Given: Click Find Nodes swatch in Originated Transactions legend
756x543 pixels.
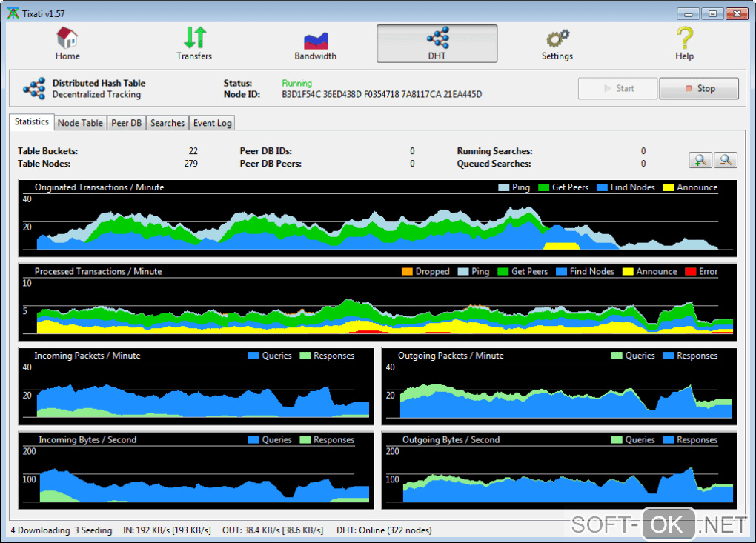Looking at the screenshot, I should click(x=602, y=187).
